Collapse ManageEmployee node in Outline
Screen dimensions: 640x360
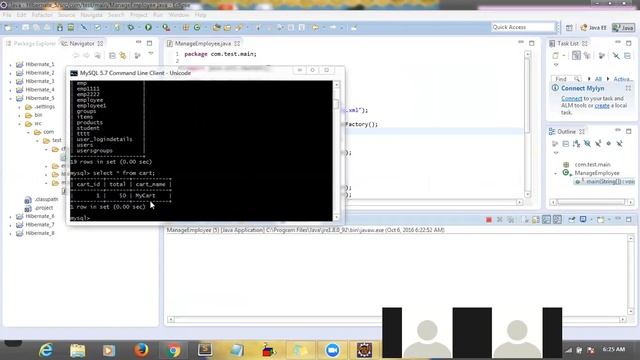[556, 173]
